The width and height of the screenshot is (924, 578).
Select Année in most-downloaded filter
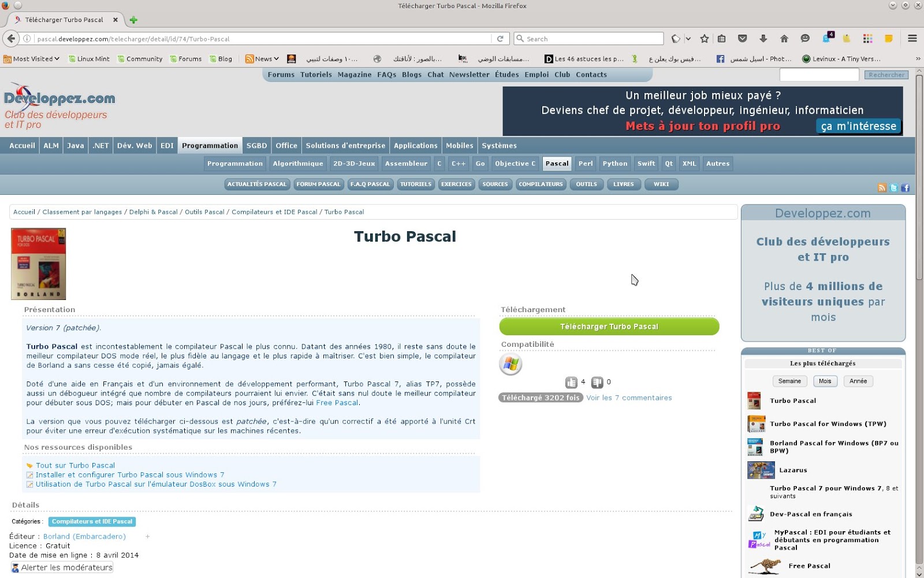coord(858,381)
